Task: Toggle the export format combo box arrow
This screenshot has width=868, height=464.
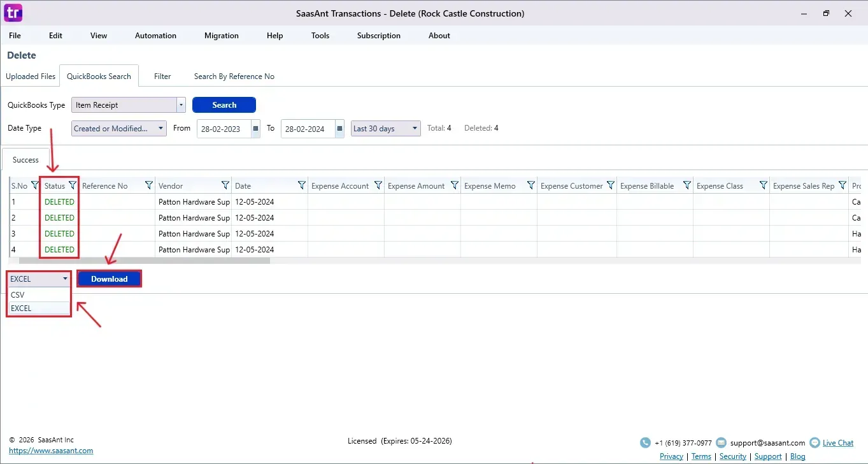Action: tap(65, 279)
